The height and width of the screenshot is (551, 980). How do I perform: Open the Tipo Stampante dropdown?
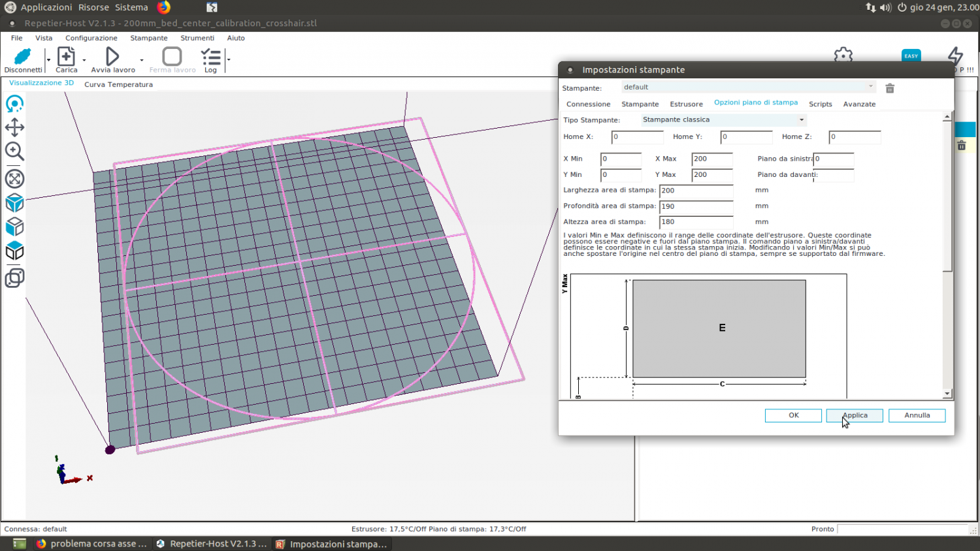point(801,120)
